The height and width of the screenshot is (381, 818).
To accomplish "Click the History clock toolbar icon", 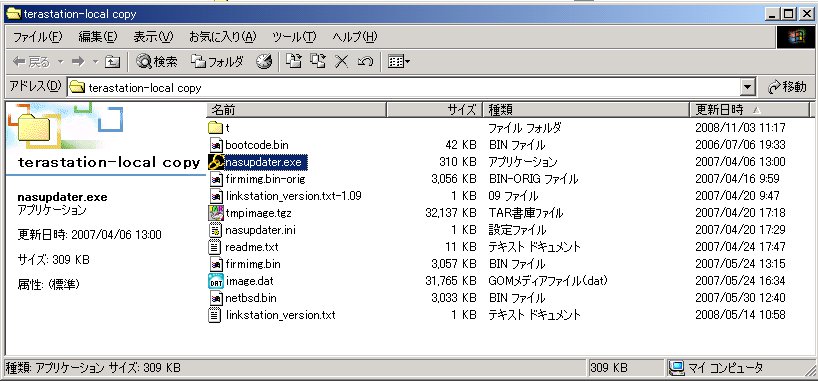I will pyautogui.click(x=264, y=62).
